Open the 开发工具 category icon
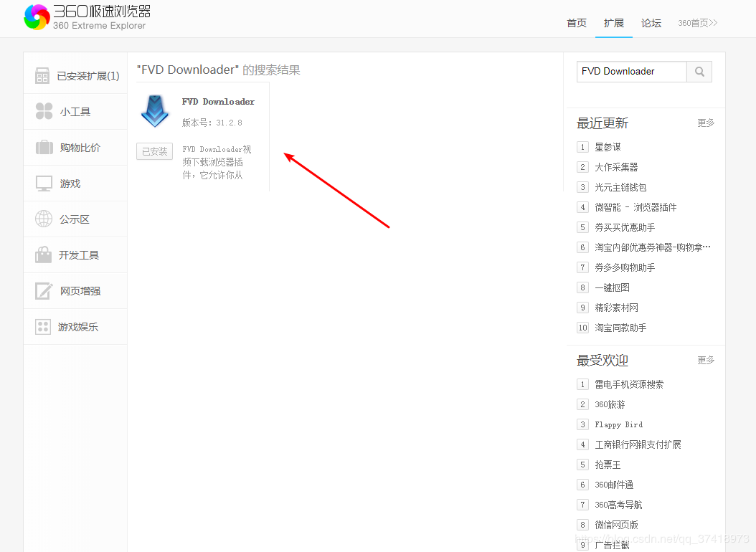 (44, 255)
